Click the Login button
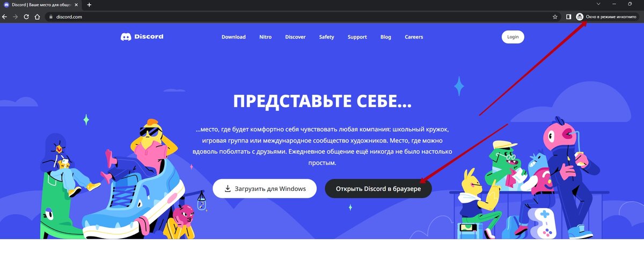This screenshot has width=644, height=259. 513,37
